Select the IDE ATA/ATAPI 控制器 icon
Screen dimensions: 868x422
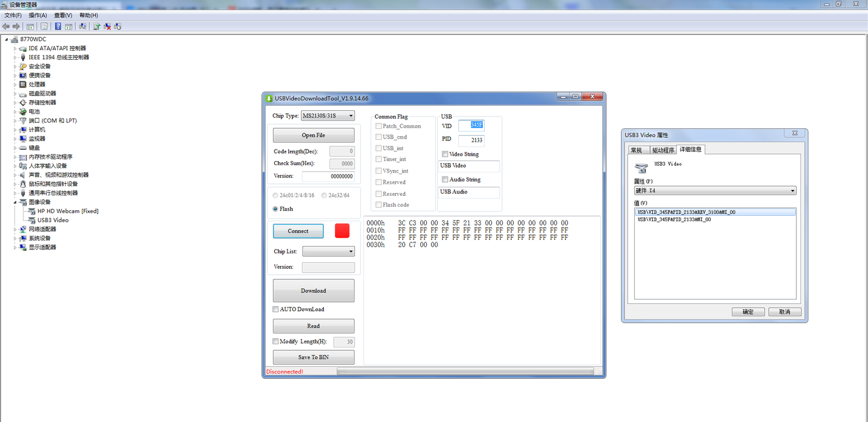[23, 48]
